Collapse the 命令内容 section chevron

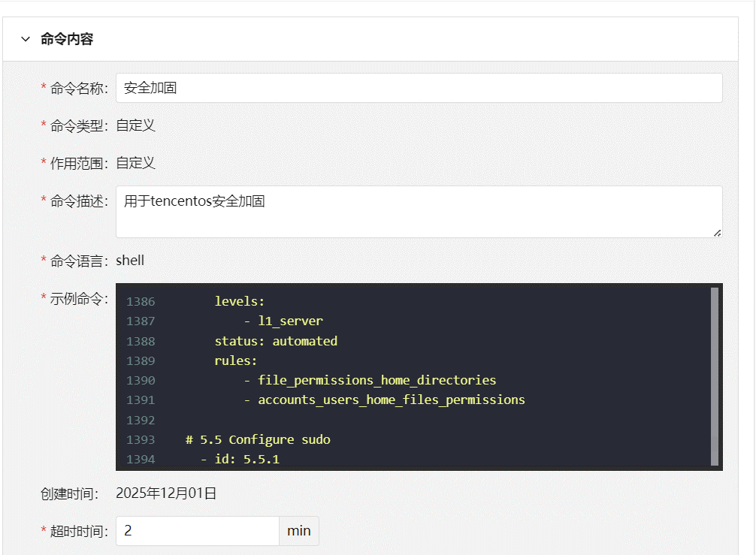(x=26, y=39)
